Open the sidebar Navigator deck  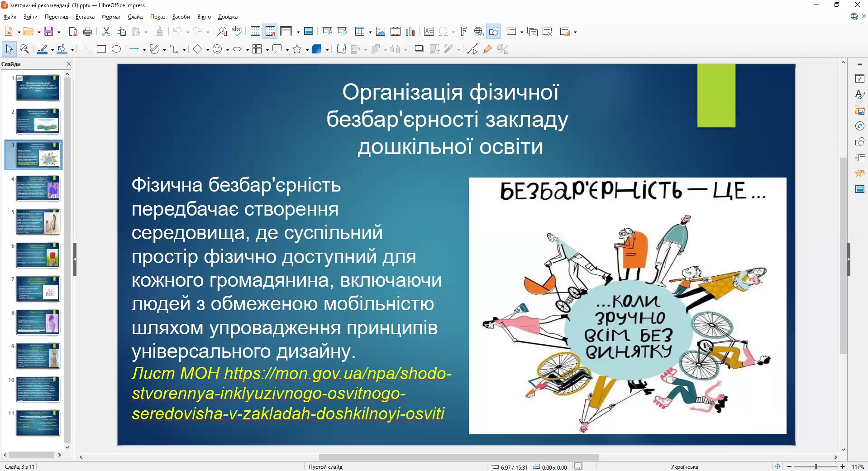[860, 126]
